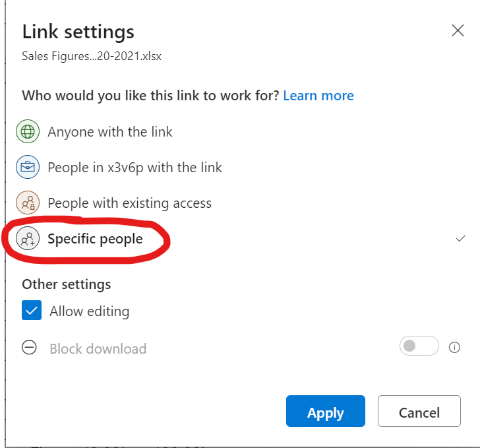Click the Sales Figures file name text
This screenshot has width=480, height=448.
tap(92, 56)
